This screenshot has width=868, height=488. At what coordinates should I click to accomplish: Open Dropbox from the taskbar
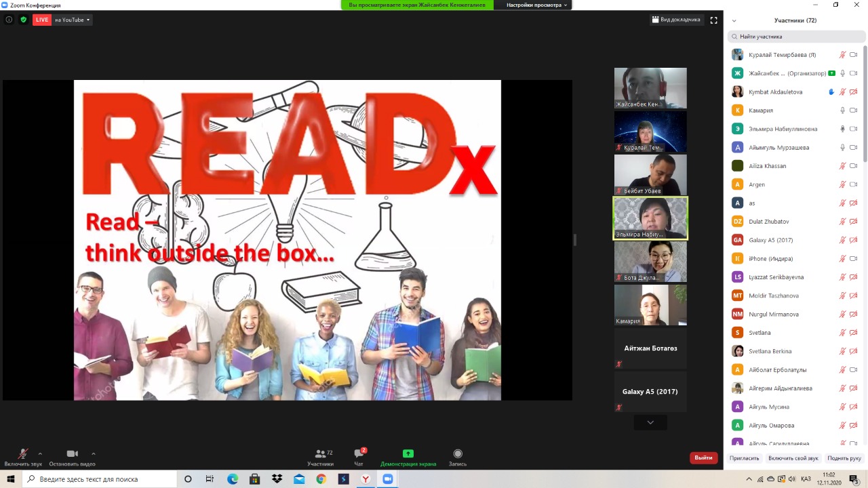click(x=277, y=479)
